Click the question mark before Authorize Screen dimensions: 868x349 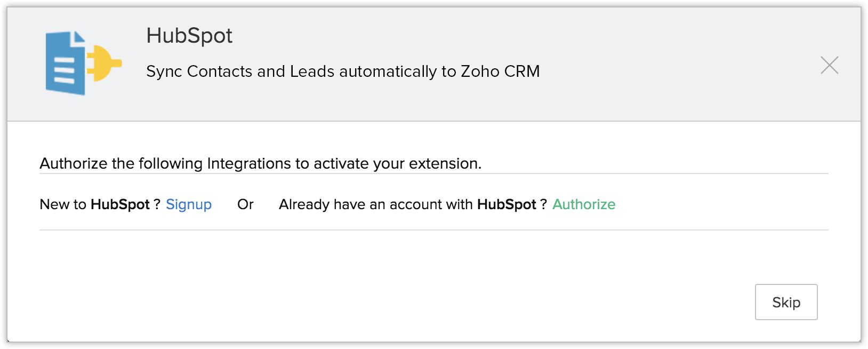[x=543, y=204]
